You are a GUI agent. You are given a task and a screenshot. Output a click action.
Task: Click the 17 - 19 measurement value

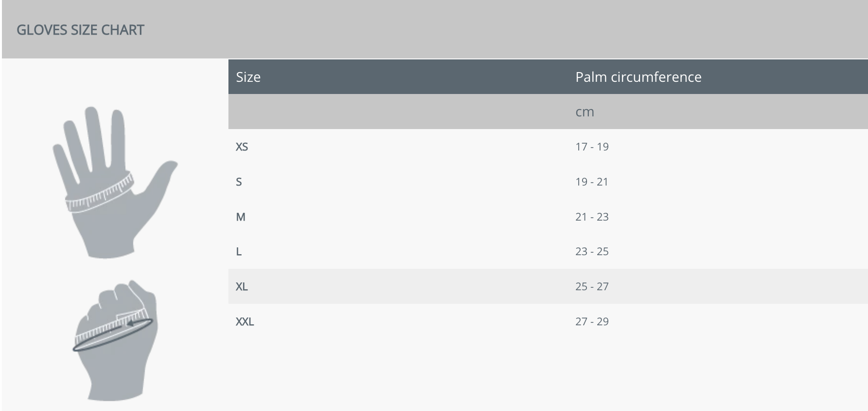coord(592,147)
